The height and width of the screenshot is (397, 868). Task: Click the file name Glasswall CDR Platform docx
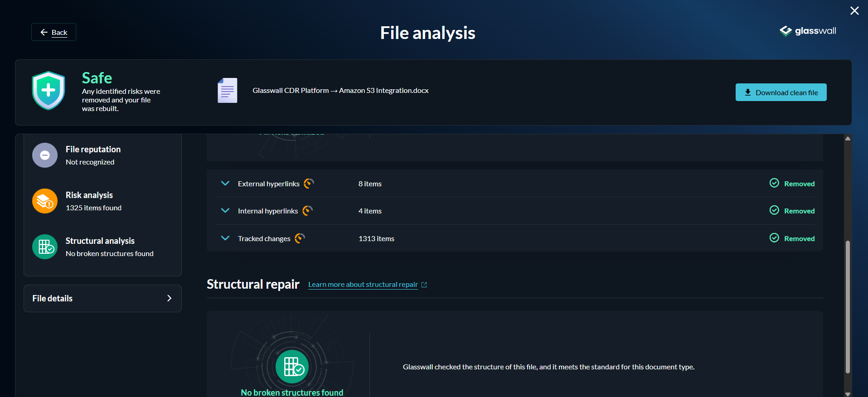coord(340,91)
